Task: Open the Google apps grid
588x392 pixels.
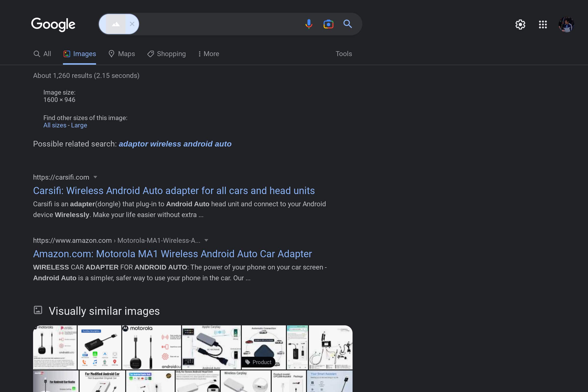Action: 543,24
